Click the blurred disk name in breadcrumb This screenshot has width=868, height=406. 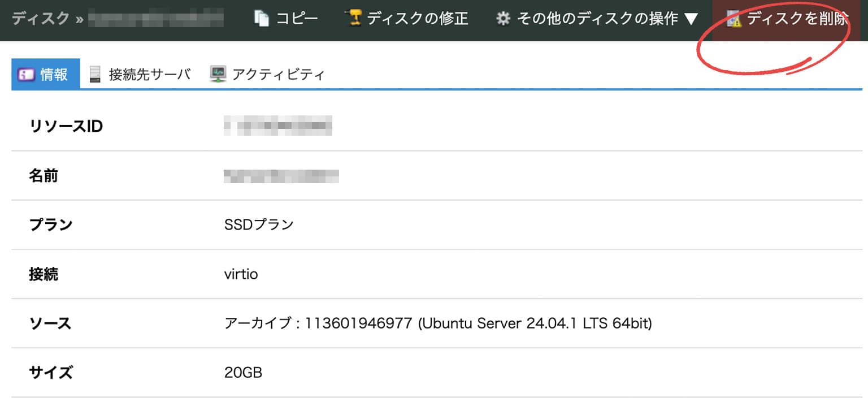click(156, 19)
